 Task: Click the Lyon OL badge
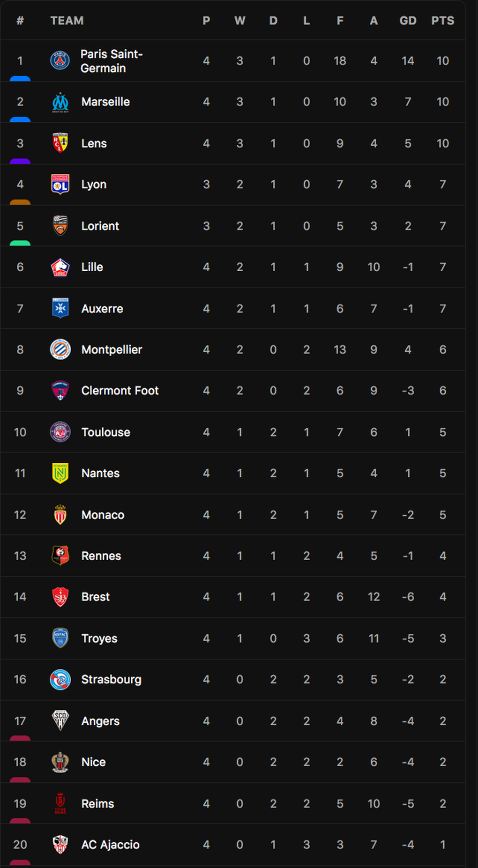(60, 184)
